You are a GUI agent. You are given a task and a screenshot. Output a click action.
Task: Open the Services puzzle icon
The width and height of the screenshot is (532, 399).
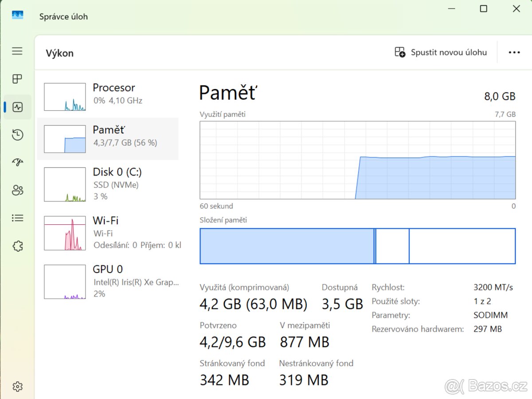point(17,246)
